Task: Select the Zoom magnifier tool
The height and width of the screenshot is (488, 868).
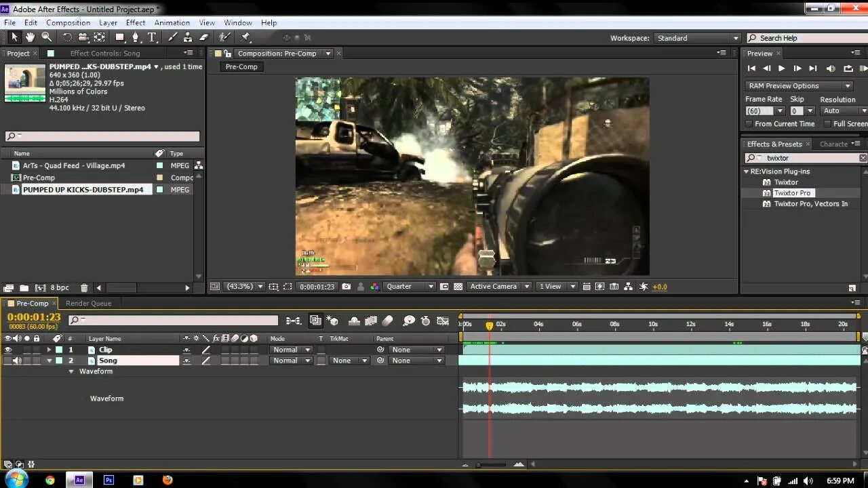Action: 46,38
